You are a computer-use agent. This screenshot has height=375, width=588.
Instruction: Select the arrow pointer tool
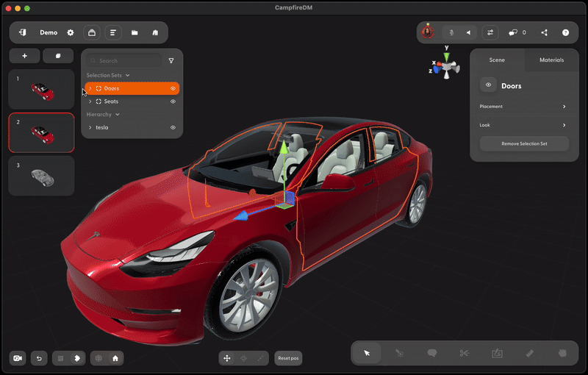[367, 353]
